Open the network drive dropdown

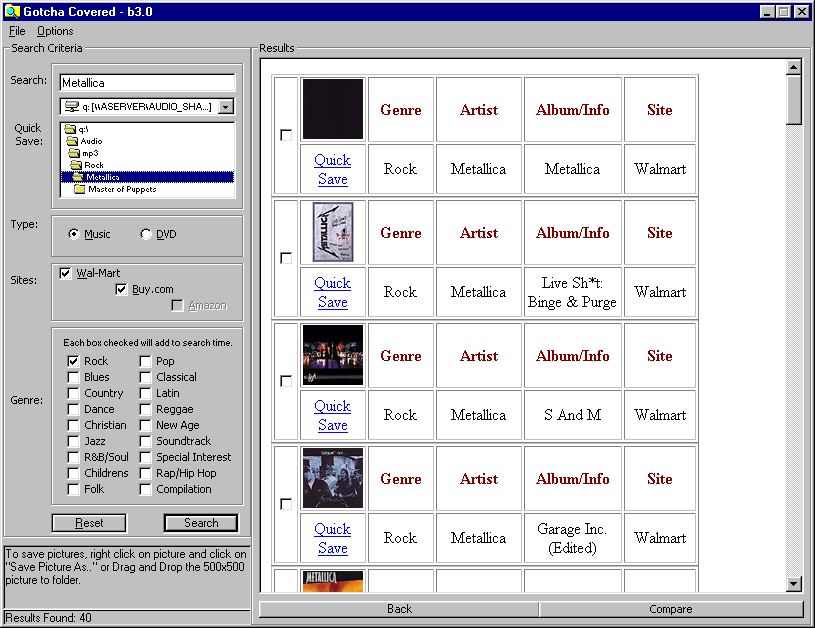point(226,106)
